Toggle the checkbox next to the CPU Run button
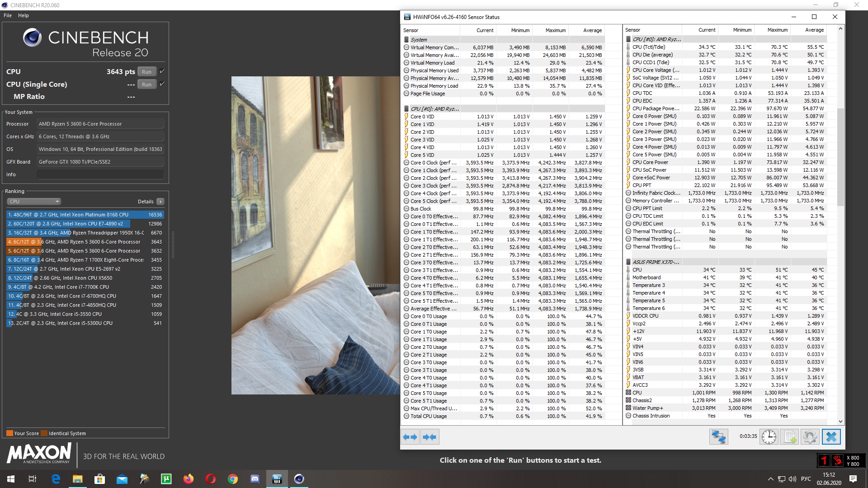 [x=162, y=71]
